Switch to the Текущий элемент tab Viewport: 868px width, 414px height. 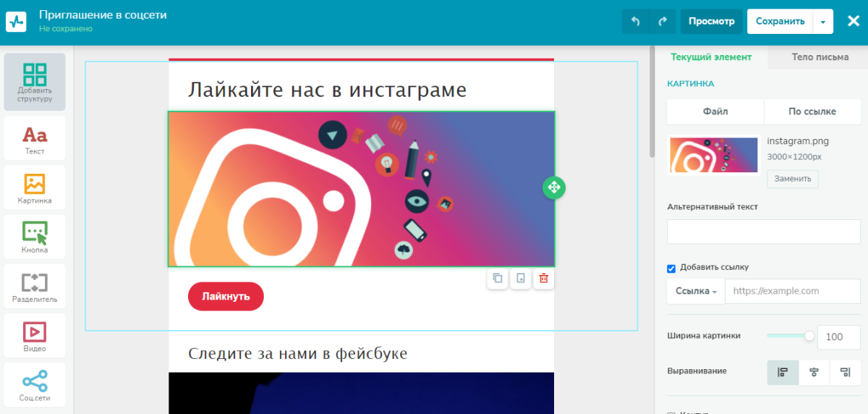point(711,57)
